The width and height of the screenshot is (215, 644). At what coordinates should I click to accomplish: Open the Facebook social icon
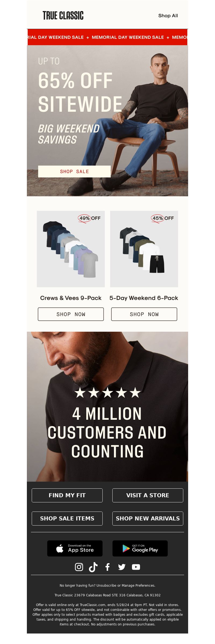point(107,567)
